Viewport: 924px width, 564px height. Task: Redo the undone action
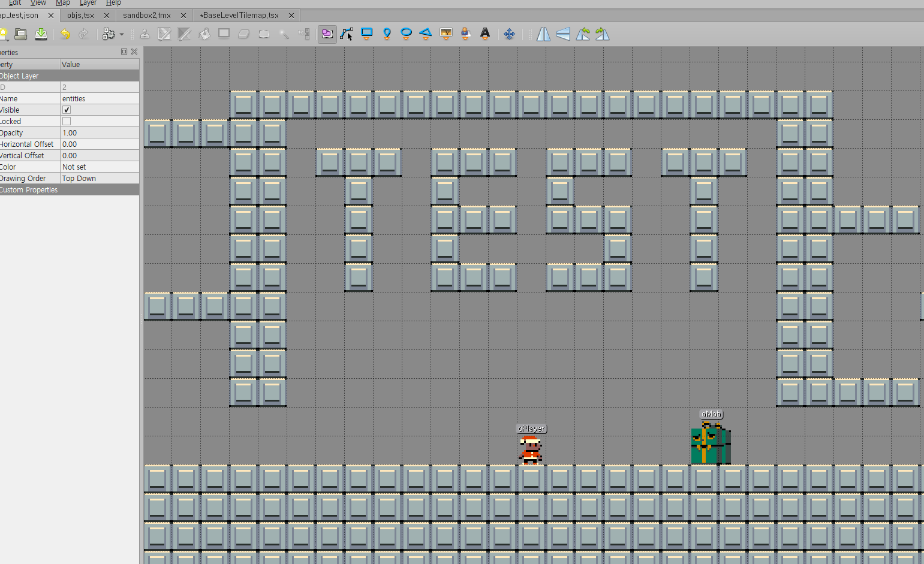(84, 34)
